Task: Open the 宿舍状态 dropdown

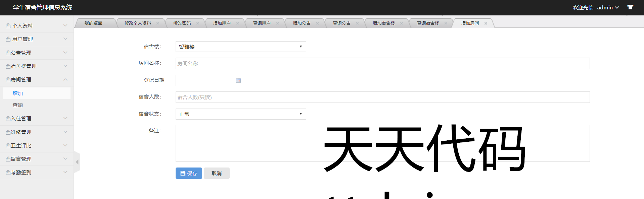Action: (240, 114)
